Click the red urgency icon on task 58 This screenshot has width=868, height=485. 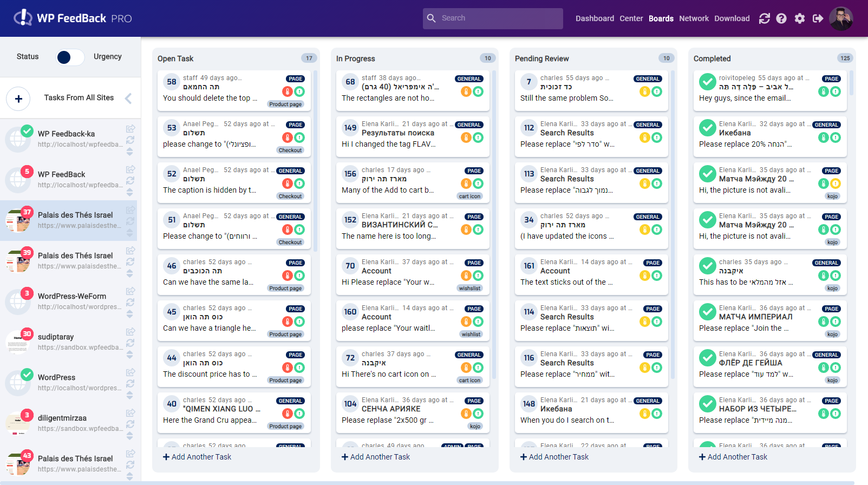pos(288,91)
